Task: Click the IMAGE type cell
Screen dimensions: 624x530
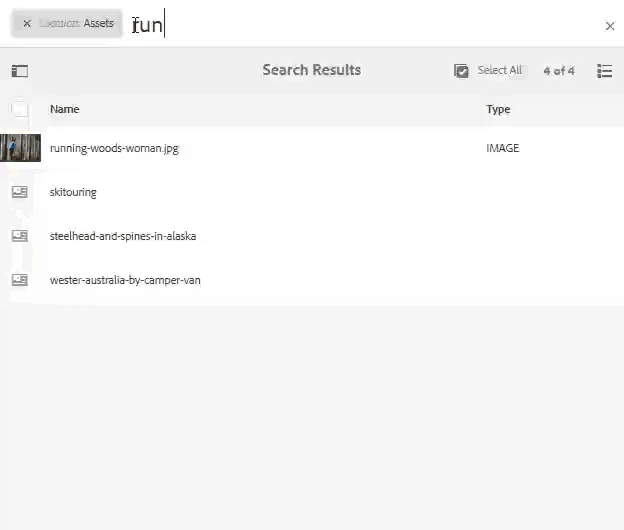Action: click(x=503, y=148)
